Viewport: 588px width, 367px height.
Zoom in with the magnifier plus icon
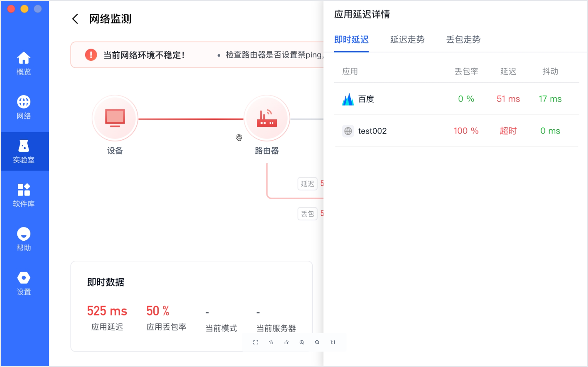tap(302, 342)
